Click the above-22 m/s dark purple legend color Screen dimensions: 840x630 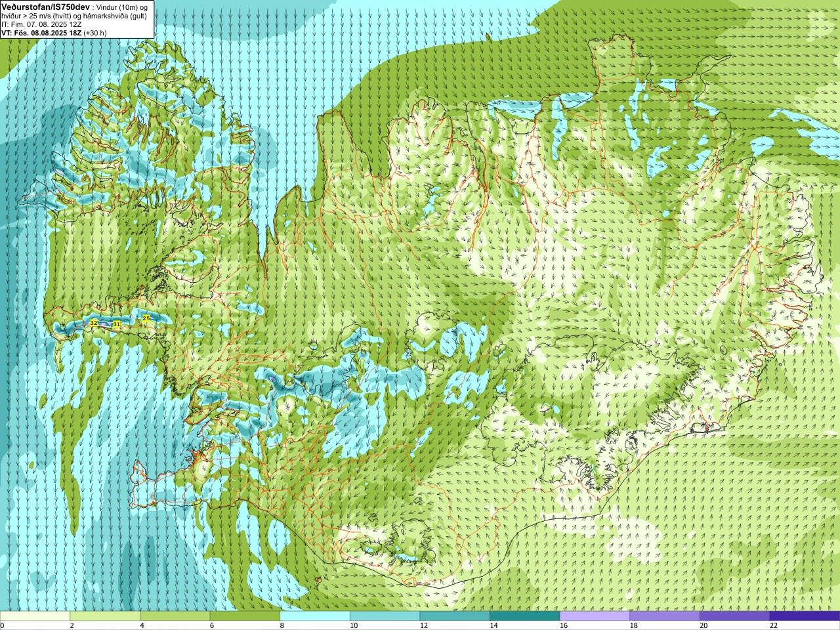coord(805,616)
